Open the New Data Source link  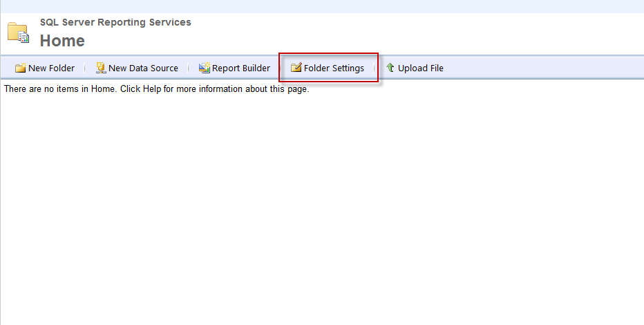coord(143,68)
